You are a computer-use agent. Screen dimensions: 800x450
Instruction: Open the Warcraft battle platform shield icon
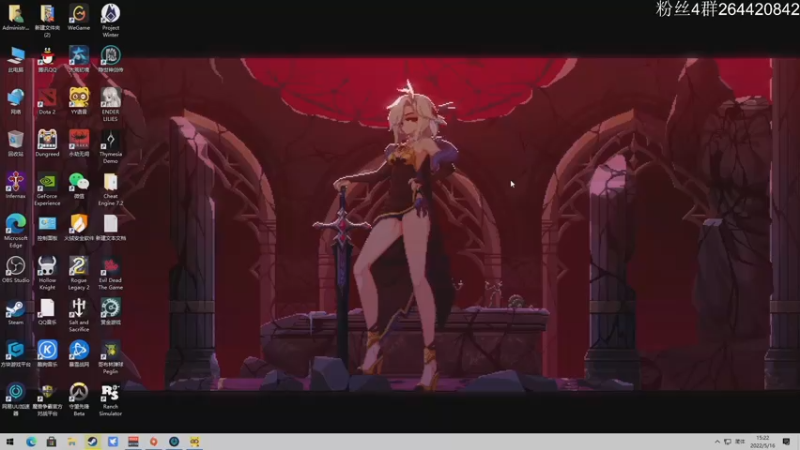(47, 393)
